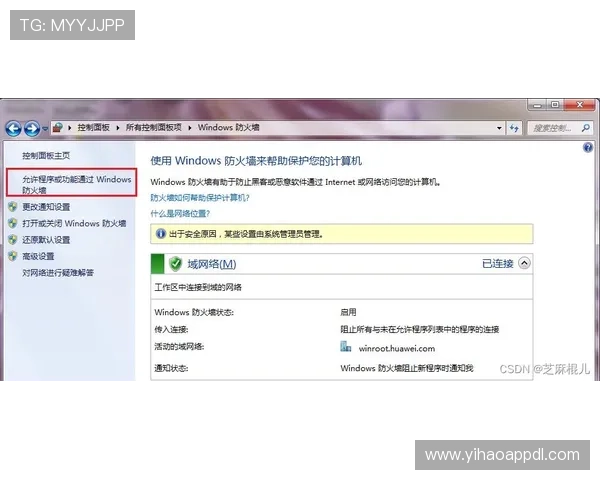
Task: Open 打开或关闭 Windows 防火墙 link
Action: (74, 224)
